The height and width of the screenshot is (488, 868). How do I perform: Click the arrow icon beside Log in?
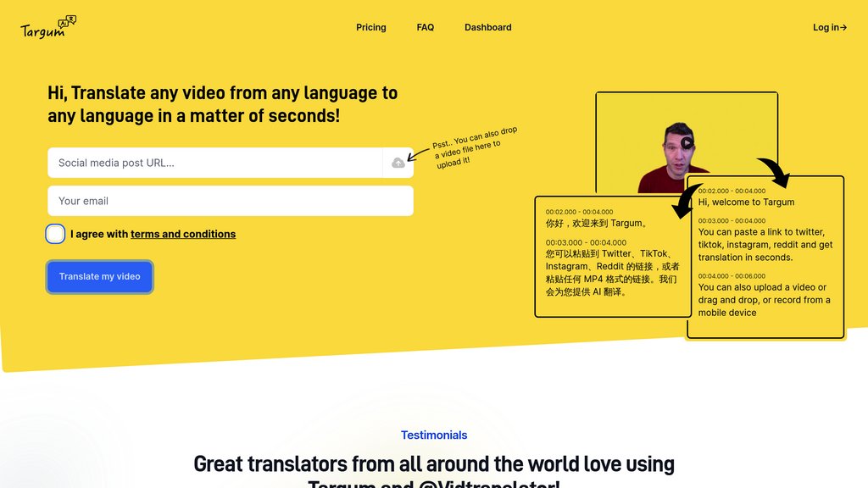pos(843,27)
